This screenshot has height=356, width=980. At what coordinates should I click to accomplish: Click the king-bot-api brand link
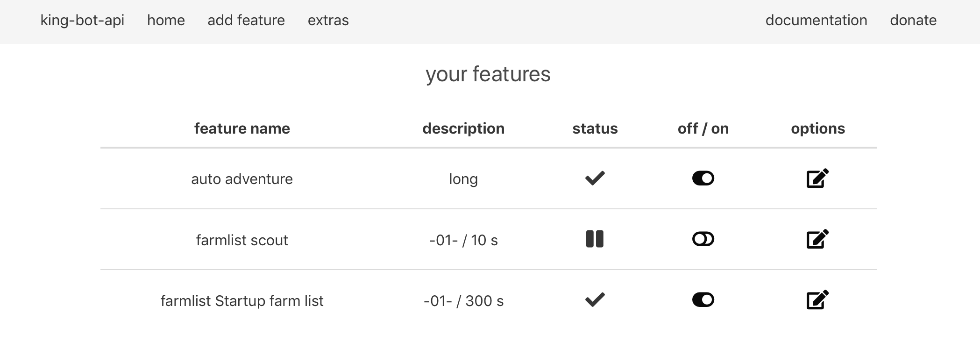(82, 21)
